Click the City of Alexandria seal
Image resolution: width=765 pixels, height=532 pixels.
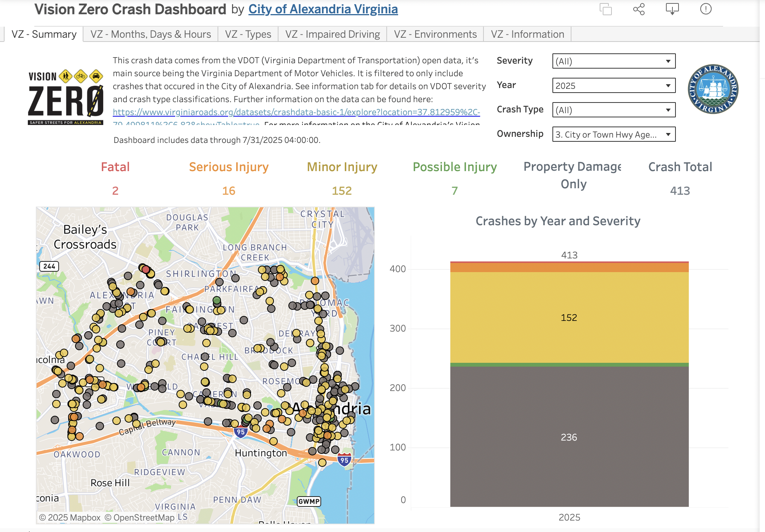[713, 89]
